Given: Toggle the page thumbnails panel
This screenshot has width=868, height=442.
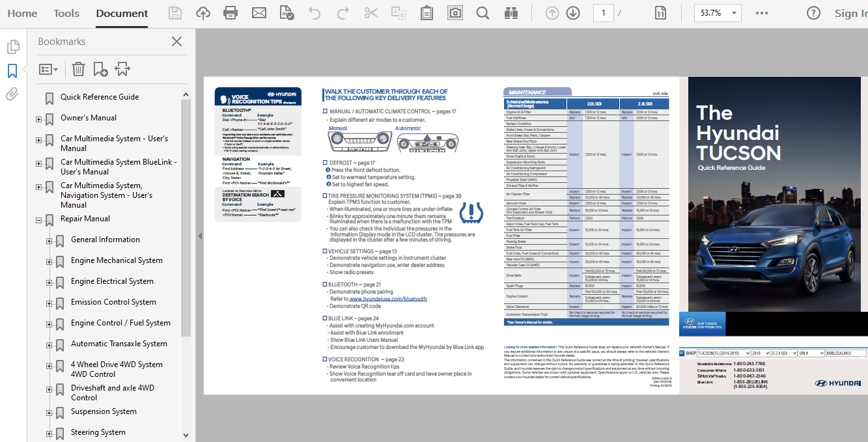Looking at the screenshot, I should point(12,47).
